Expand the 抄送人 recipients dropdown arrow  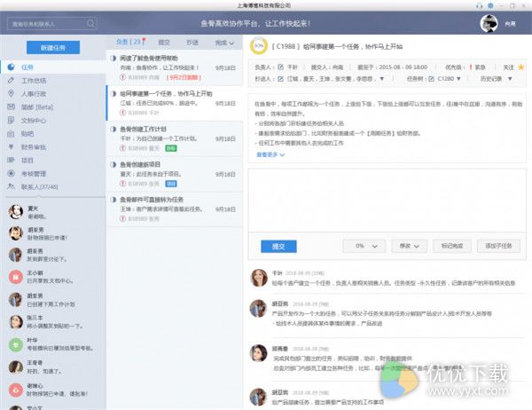(382, 79)
